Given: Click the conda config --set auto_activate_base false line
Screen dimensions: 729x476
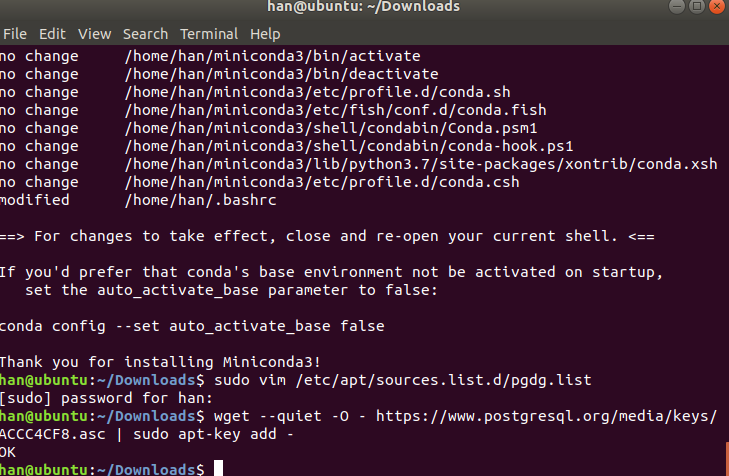Looking at the screenshot, I should (192, 326).
